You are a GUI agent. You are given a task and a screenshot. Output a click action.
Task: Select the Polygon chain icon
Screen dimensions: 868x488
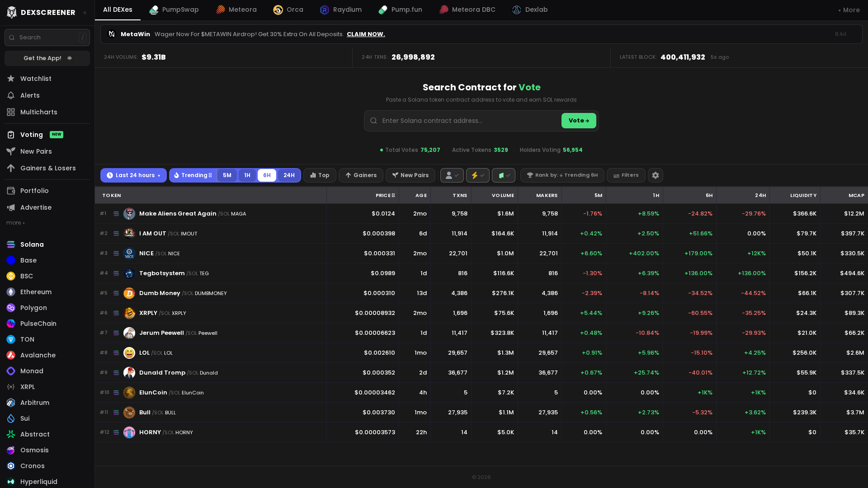click(11, 308)
